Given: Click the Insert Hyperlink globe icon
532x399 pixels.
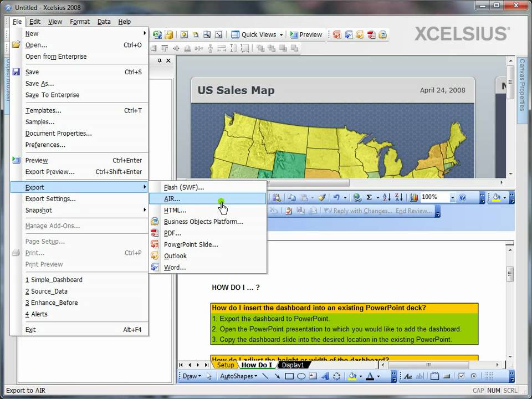Looking at the screenshot, I should click(x=356, y=197).
